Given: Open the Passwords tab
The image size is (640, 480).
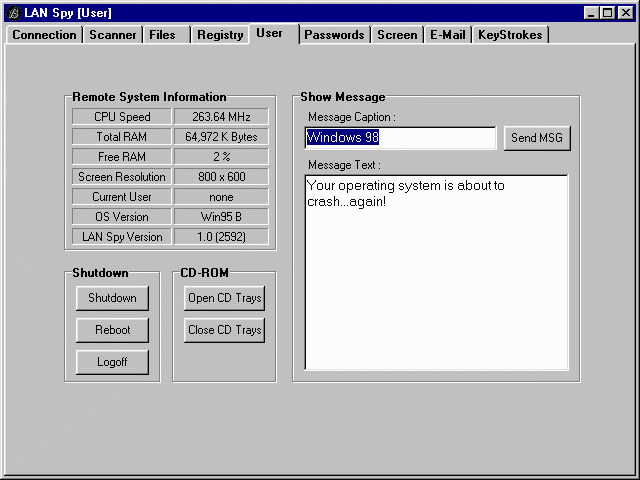Looking at the screenshot, I should (334, 35).
